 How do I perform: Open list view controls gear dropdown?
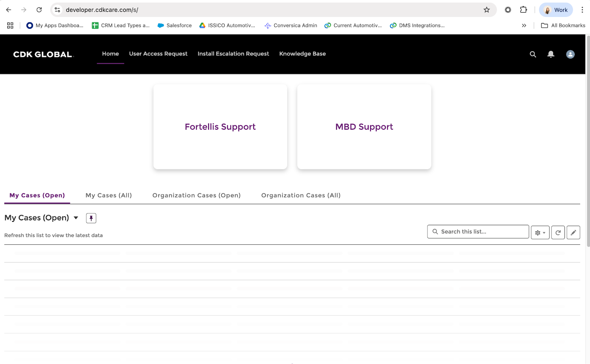tap(540, 232)
